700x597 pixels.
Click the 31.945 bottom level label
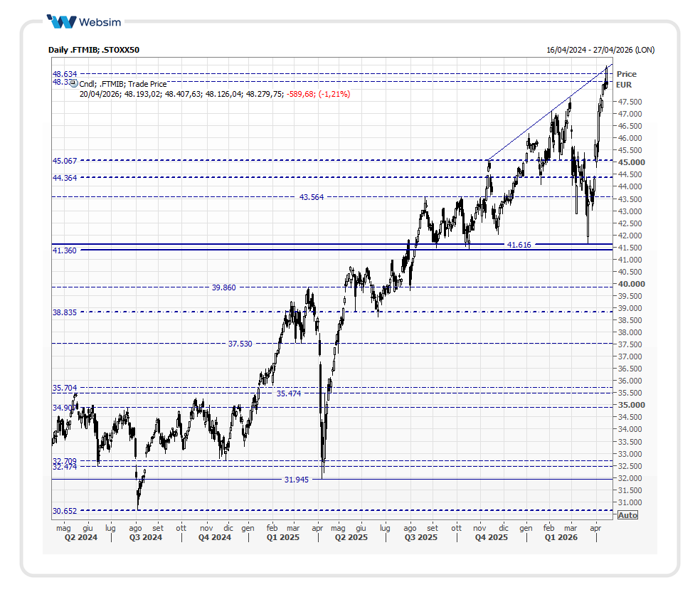click(296, 480)
